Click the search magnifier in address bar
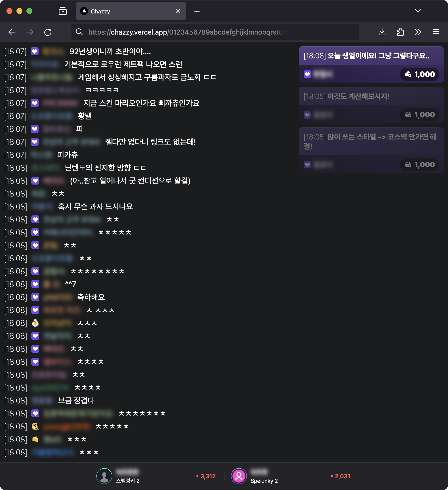Viewport: 448px width, 490px height. [x=79, y=32]
